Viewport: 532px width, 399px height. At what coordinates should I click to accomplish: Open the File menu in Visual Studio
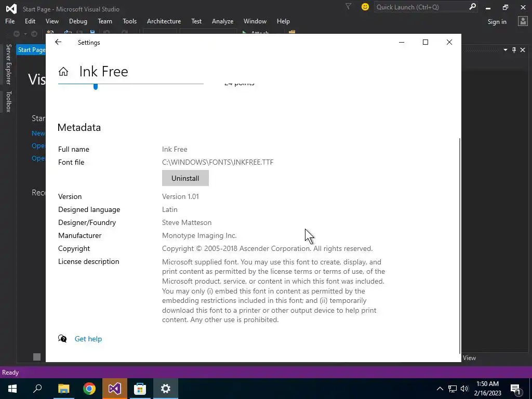tap(10, 21)
